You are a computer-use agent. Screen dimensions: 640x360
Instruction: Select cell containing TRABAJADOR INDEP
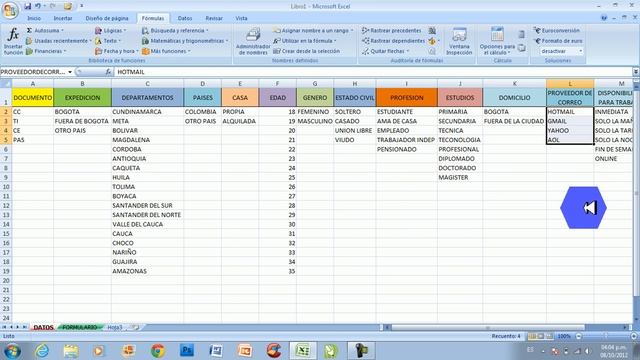(x=407, y=140)
